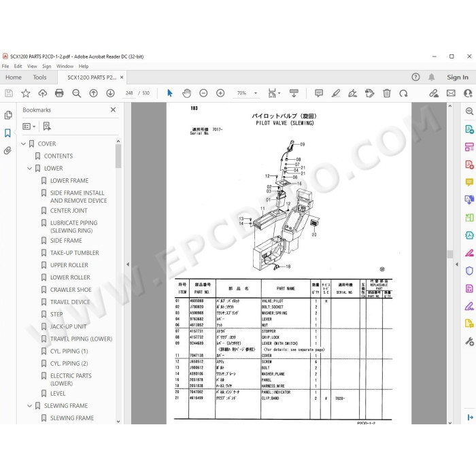Save the file with the floppy disk icon
Screen dimensions: 476x476
point(9,93)
